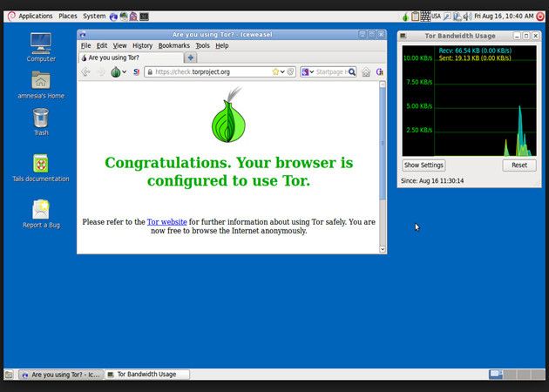Click the Torbutton onion icon in toolbar
The height and width of the screenshot is (392, 549).
(x=114, y=72)
